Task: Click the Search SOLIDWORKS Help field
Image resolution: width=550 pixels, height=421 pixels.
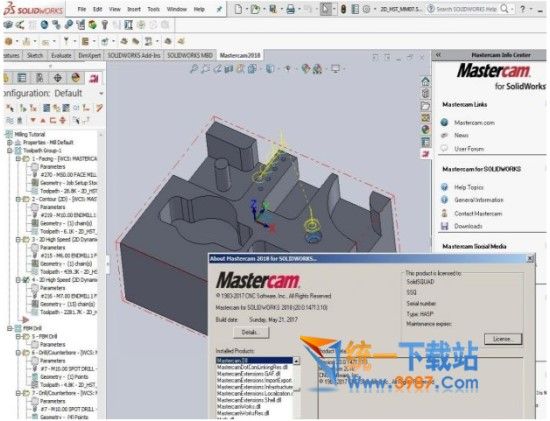Action: [x=466, y=9]
